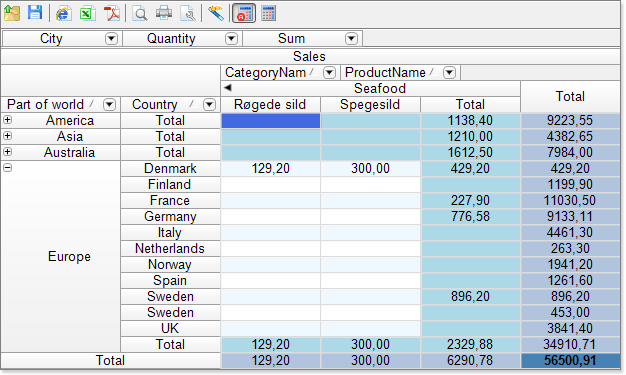Click Spain grand total 1261,60
Image resolution: width=626 pixels, height=375 pixels.
point(570,280)
